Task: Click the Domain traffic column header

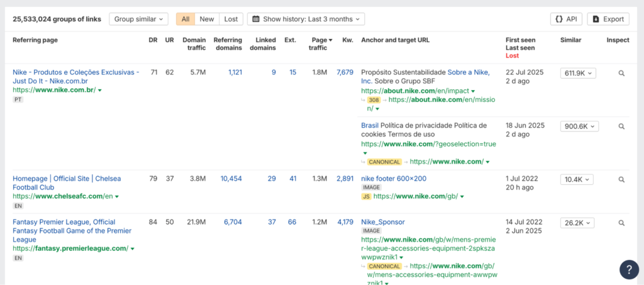Action: pos(194,44)
